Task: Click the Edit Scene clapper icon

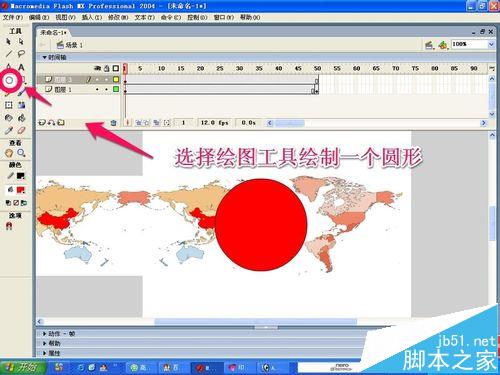Action: click(x=429, y=45)
